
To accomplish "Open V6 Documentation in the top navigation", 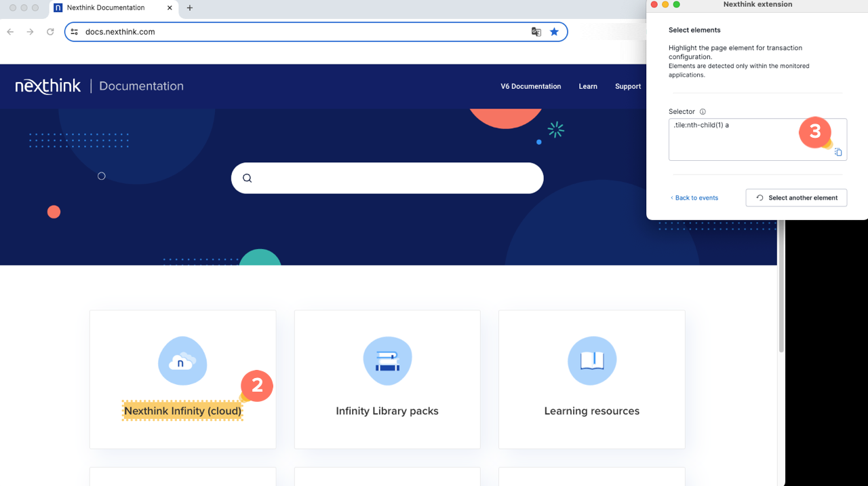I will pyautogui.click(x=530, y=87).
